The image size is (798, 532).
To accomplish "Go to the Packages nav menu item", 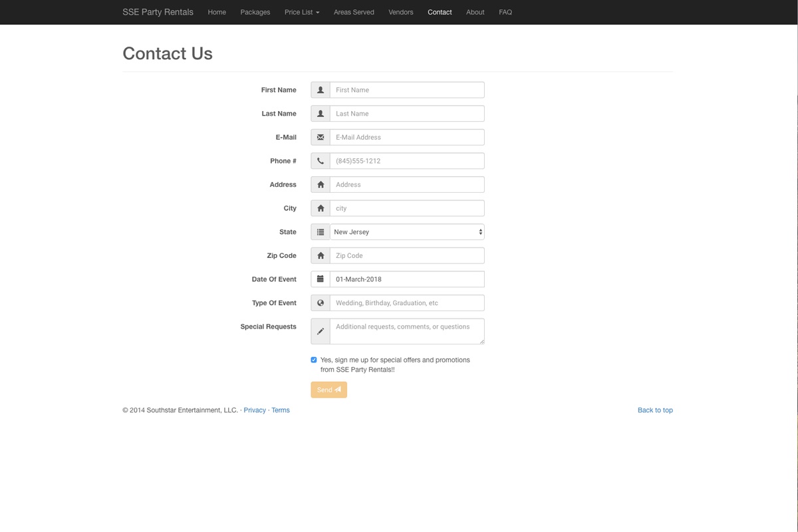I will point(255,12).
